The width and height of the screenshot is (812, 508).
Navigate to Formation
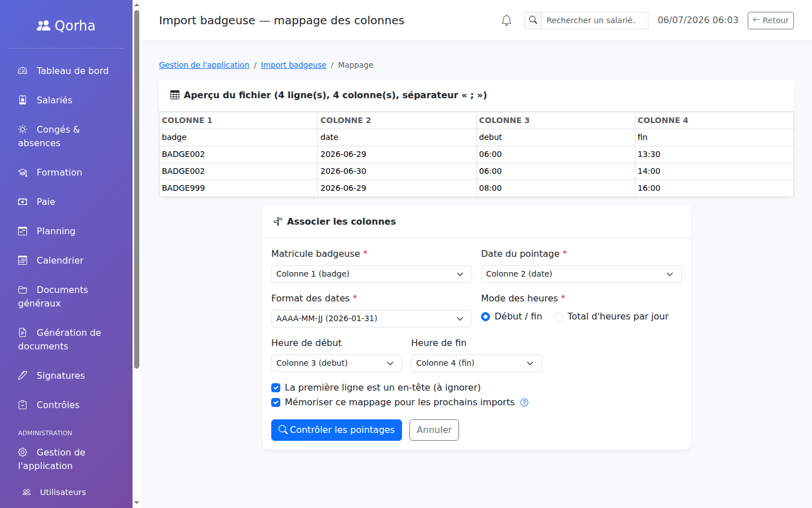coord(67,172)
